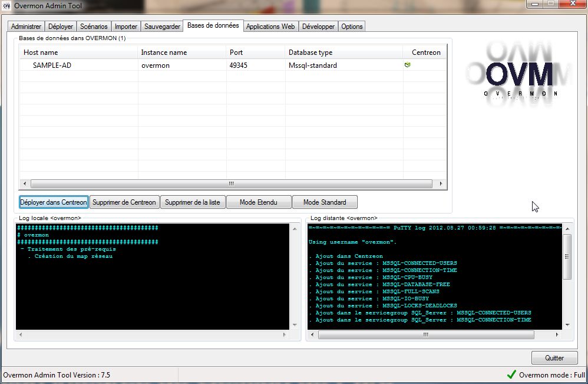Click the remote log vertical scrollbar
This screenshot has width=588, height=384.
click(x=567, y=257)
